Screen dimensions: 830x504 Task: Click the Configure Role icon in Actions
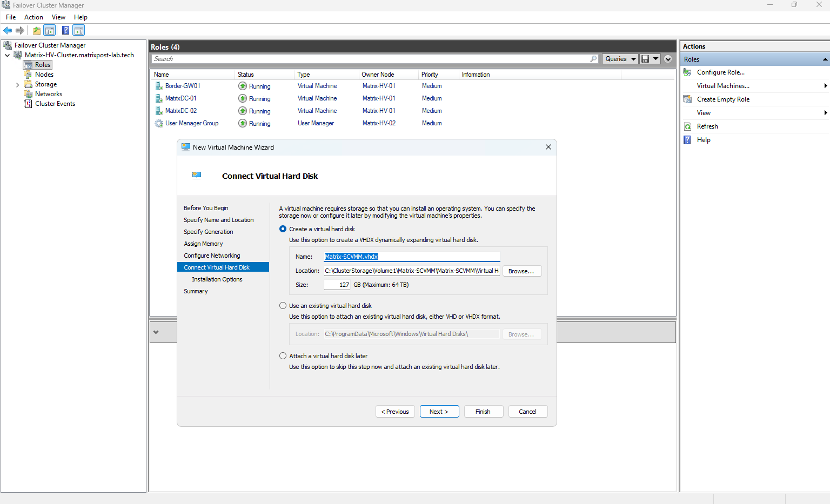pos(687,72)
